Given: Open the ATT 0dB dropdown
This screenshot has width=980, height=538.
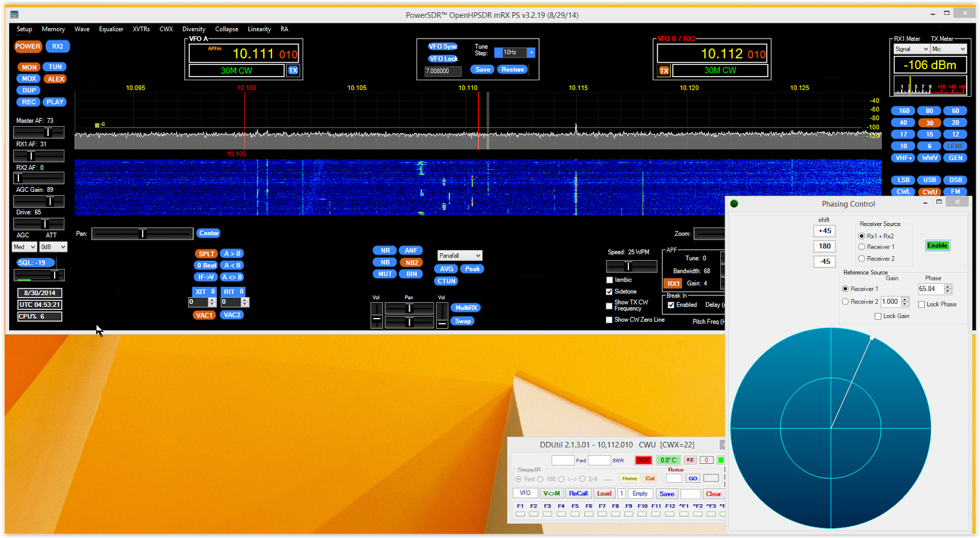Looking at the screenshot, I should [x=53, y=247].
